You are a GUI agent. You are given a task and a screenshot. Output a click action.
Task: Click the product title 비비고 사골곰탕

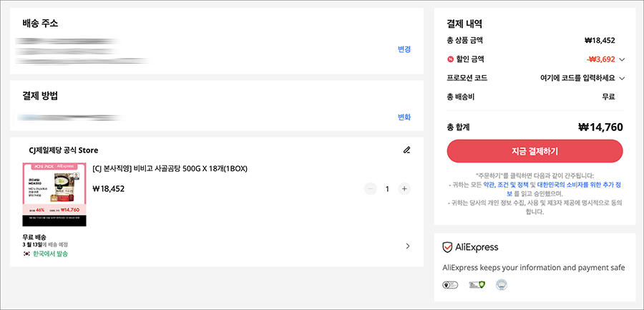click(x=170, y=168)
